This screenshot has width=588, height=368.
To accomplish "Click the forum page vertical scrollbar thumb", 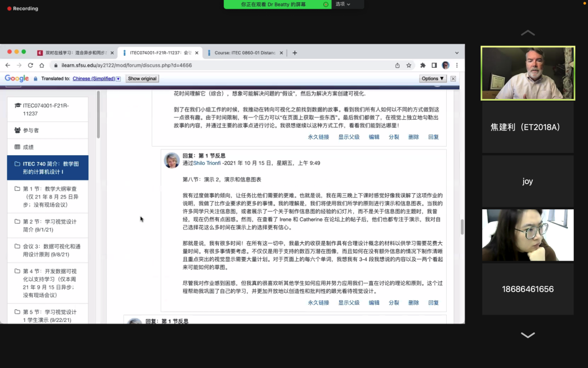I will pos(462,227).
